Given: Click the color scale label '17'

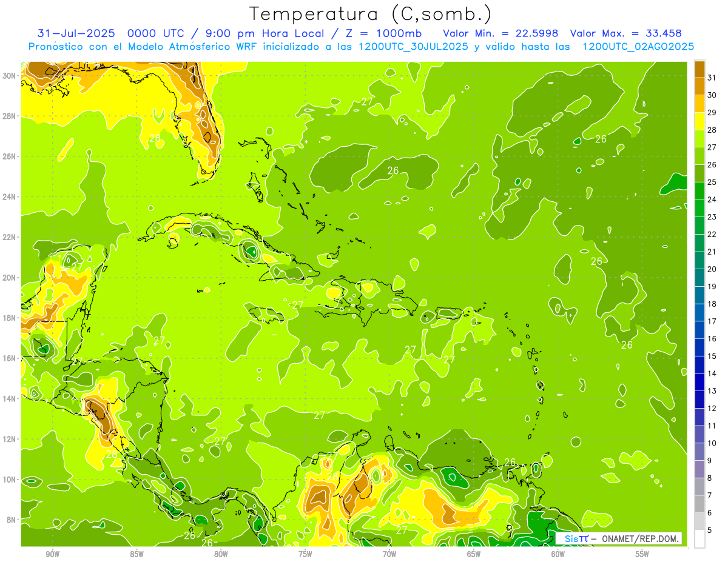Looking at the screenshot, I should (712, 321).
